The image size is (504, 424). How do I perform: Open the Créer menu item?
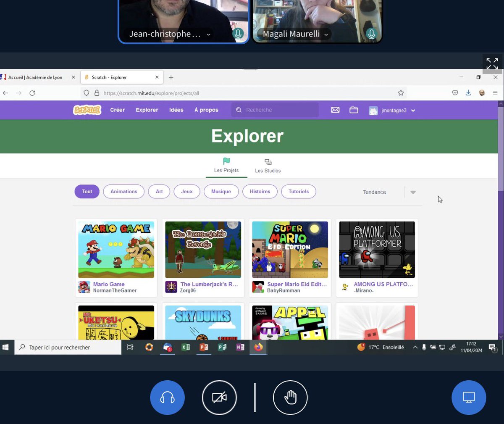tap(118, 110)
